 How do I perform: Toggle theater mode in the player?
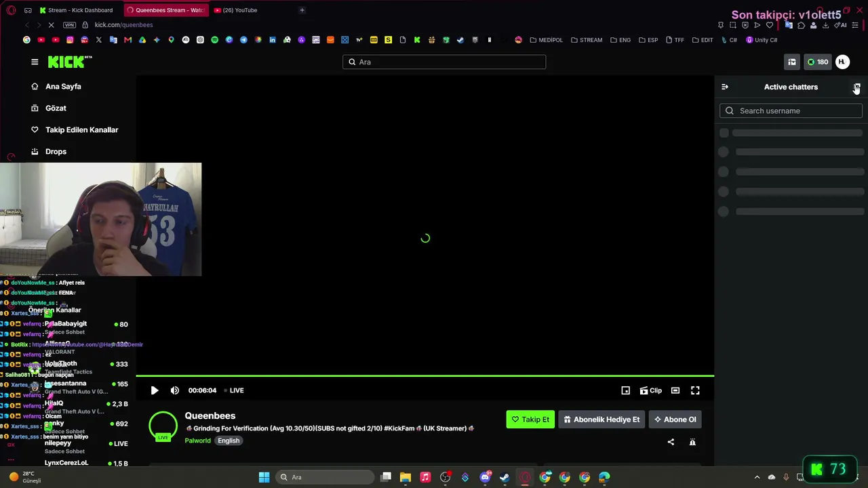(x=675, y=390)
